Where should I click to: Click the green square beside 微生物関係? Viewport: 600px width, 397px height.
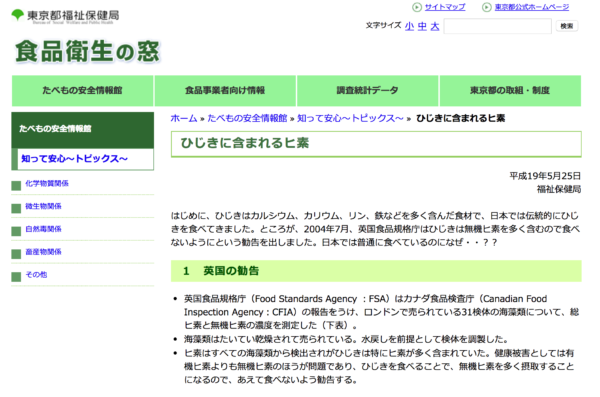(x=16, y=209)
